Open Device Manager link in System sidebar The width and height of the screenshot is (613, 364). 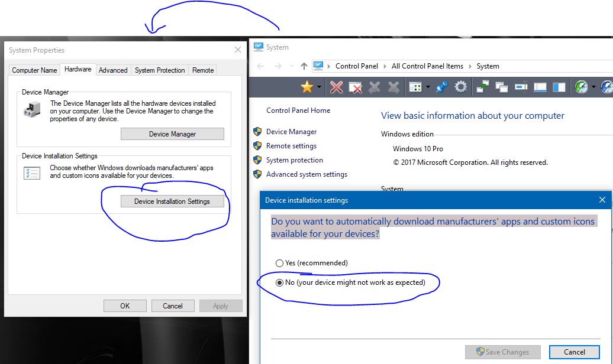point(291,132)
